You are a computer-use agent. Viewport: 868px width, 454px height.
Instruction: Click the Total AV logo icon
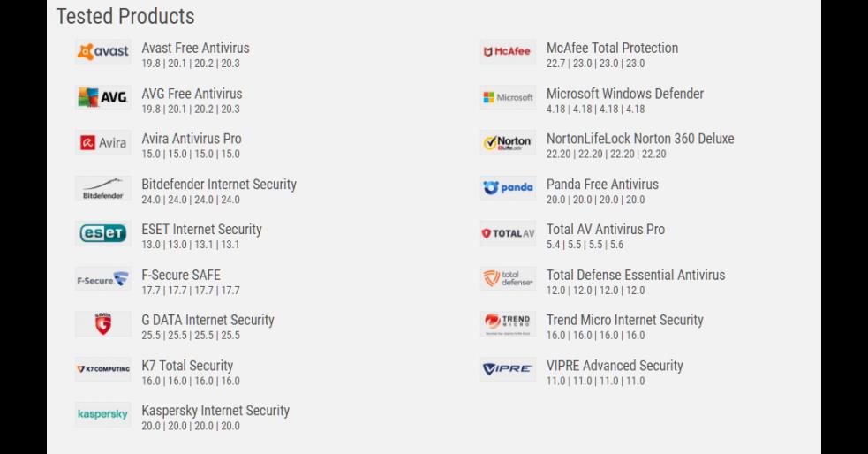(x=508, y=233)
